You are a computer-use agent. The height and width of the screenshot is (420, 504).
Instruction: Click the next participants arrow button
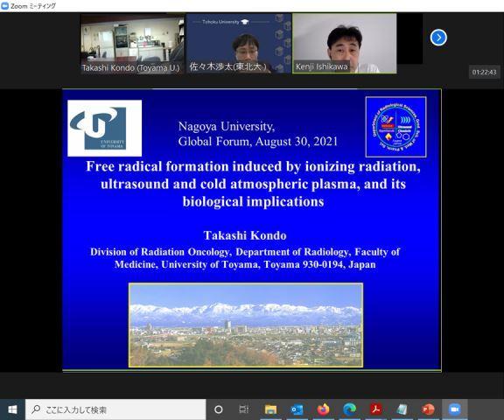click(438, 38)
